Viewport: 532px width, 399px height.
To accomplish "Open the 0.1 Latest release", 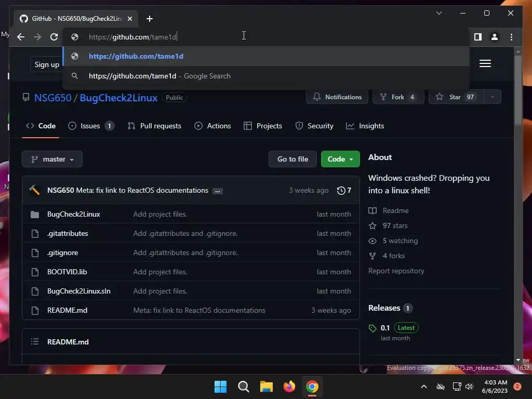I will pyautogui.click(x=394, y=328).
